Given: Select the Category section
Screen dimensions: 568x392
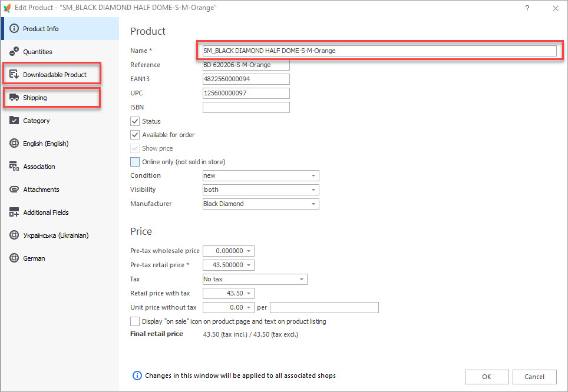Looking at the screenshot, I should point(60,121).
